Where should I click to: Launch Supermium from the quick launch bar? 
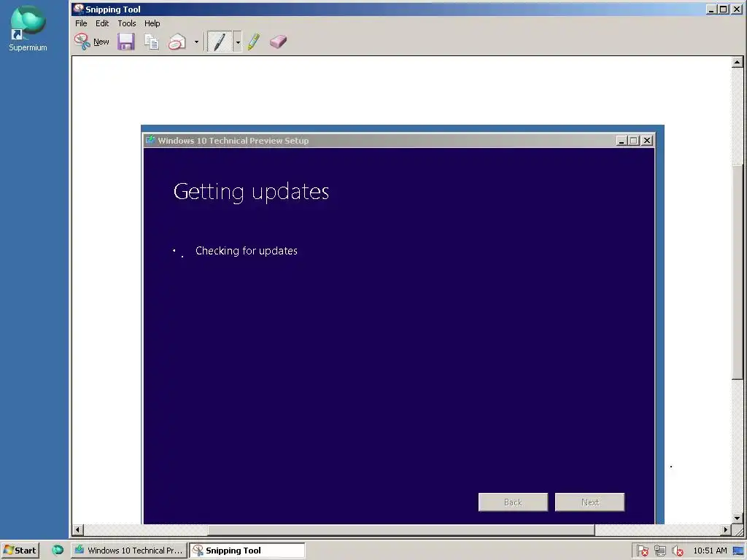[58, 550]
